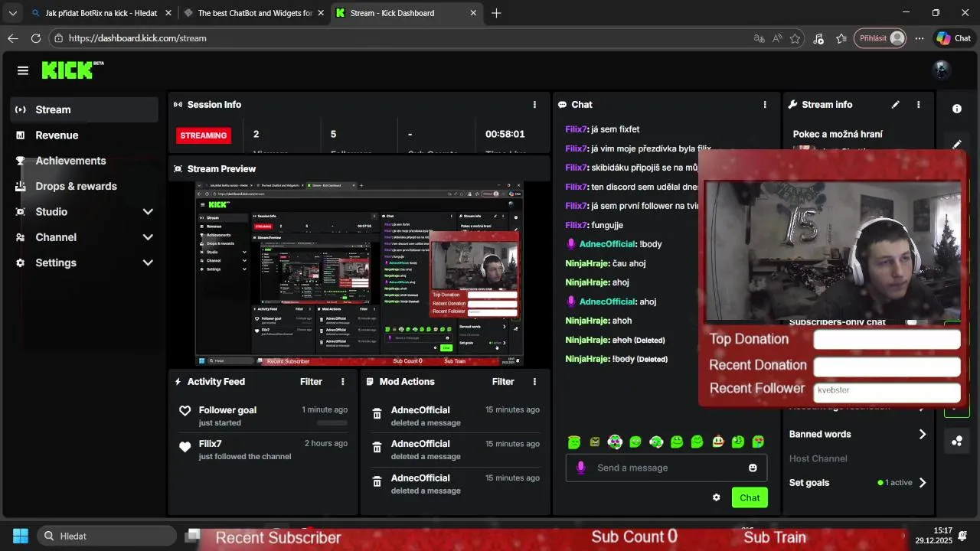Toggle the Subscribers-only chat switch
This screenshot has height=551, width=980.
tap(911, 322)
